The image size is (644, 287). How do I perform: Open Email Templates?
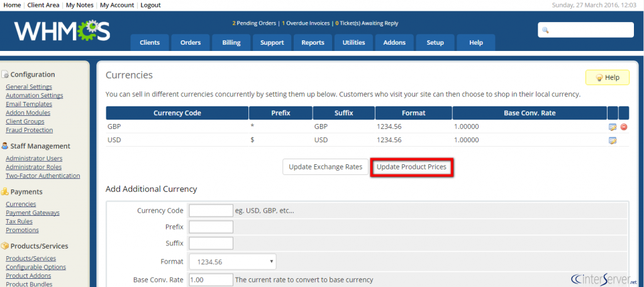point(29,104)
